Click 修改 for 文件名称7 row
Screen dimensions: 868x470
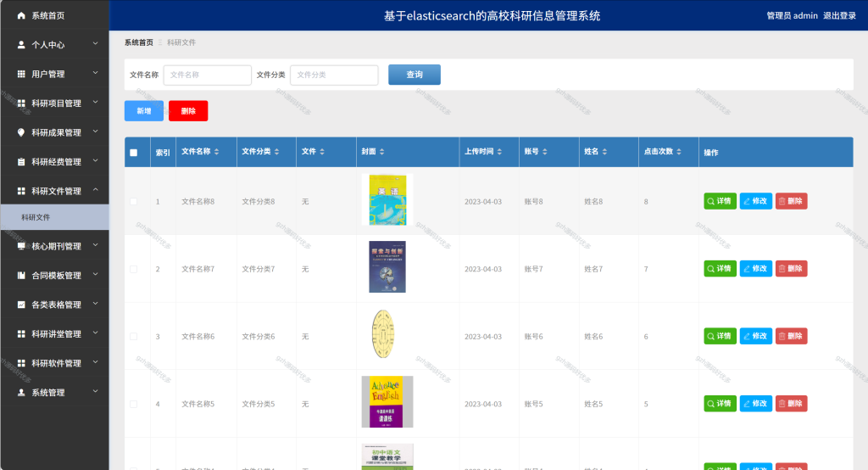point(755,269)
